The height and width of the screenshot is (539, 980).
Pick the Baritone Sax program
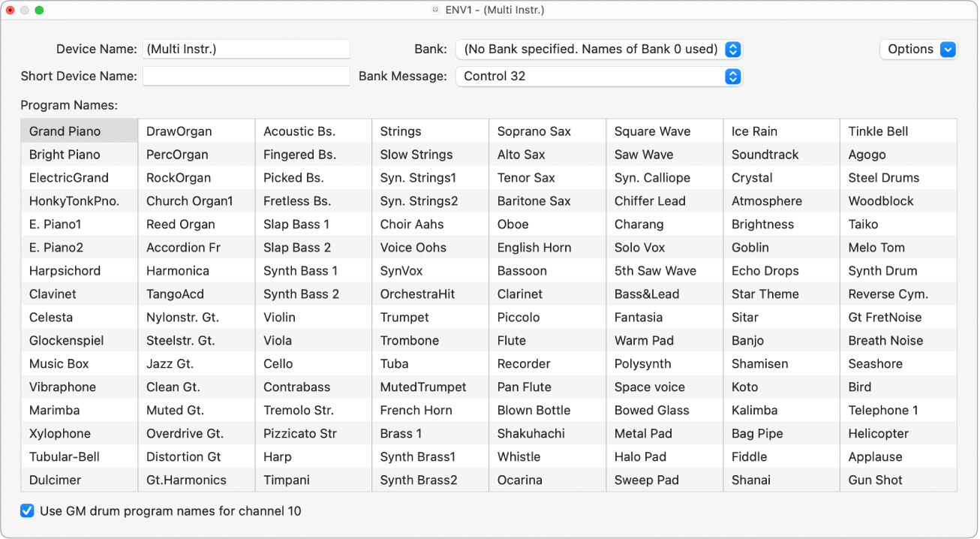tap(534, 201)
